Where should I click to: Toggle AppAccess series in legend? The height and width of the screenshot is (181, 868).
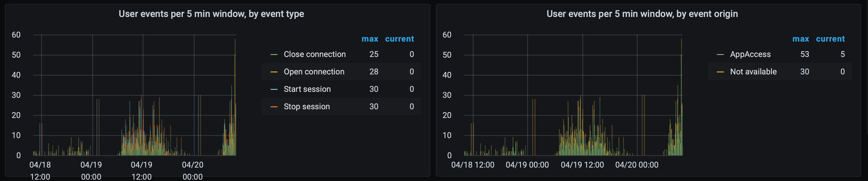click(x=750, y=54)
